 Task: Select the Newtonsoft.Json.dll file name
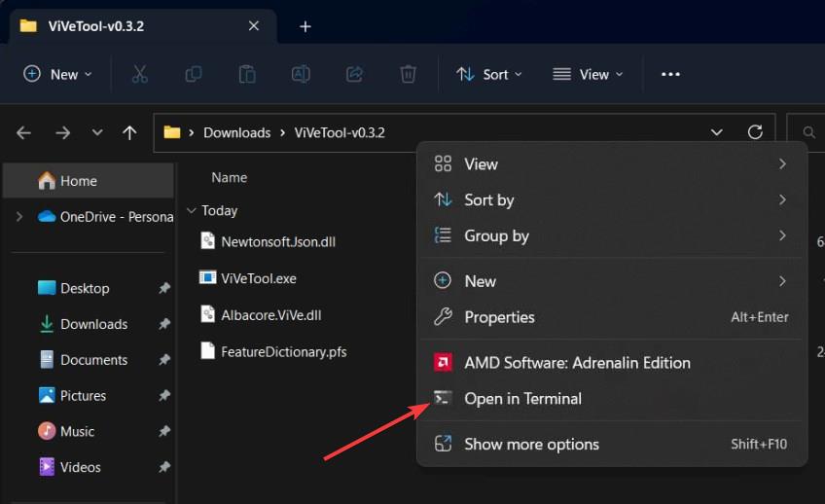click(278, 241)
